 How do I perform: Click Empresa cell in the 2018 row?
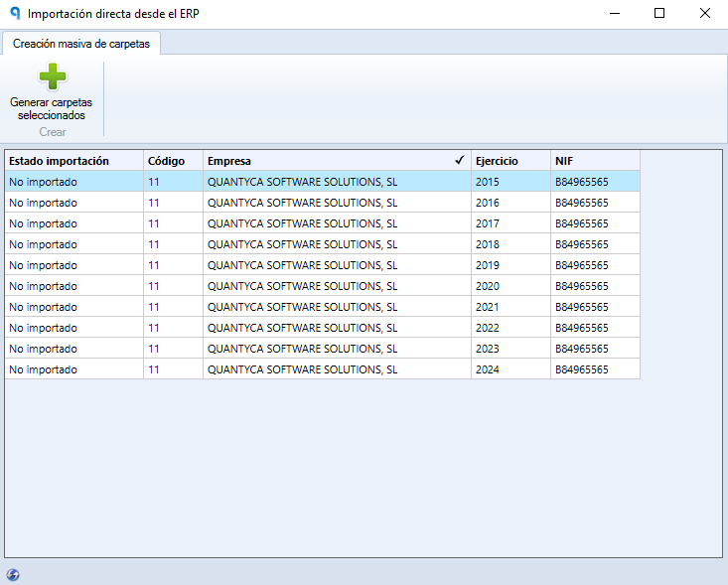click(337, 244)
